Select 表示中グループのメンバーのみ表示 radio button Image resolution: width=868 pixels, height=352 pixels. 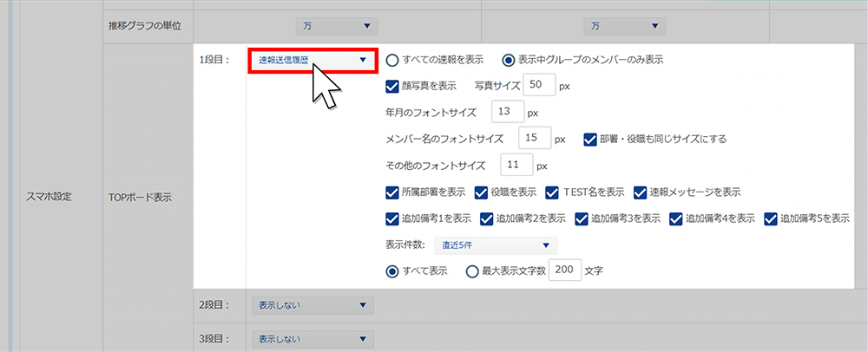point(508,61)
